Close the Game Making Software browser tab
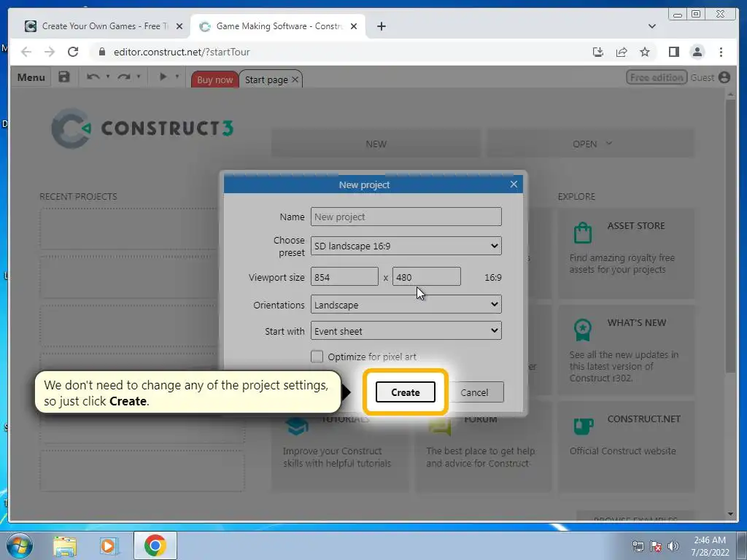This screenshot has height=560, width=747. coord(354,26)
